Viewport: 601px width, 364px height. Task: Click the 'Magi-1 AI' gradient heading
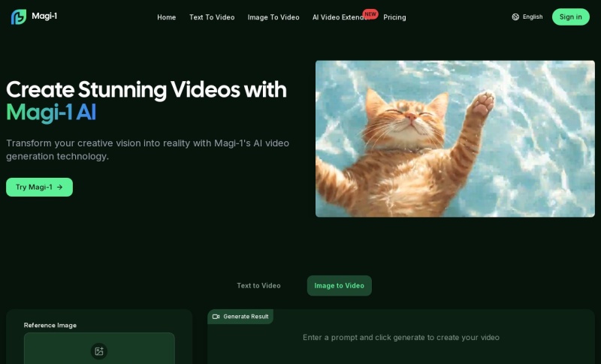51,113
